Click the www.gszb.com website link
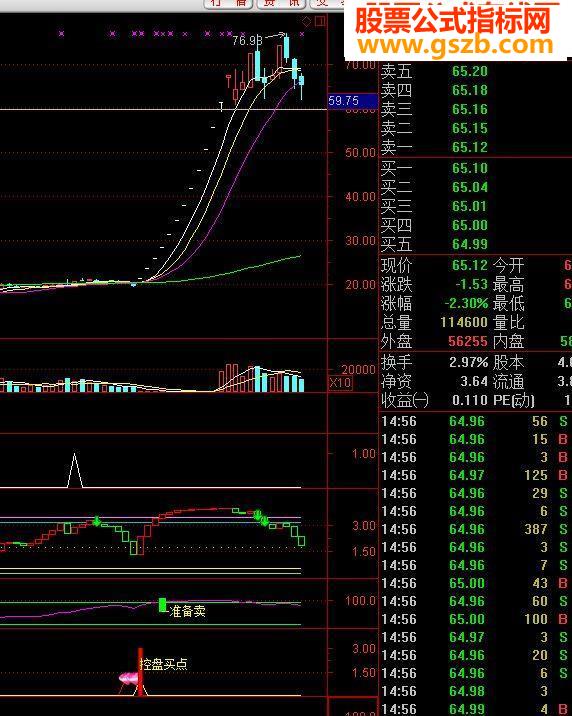The image size is (572, 716). (x=455, y=45)
